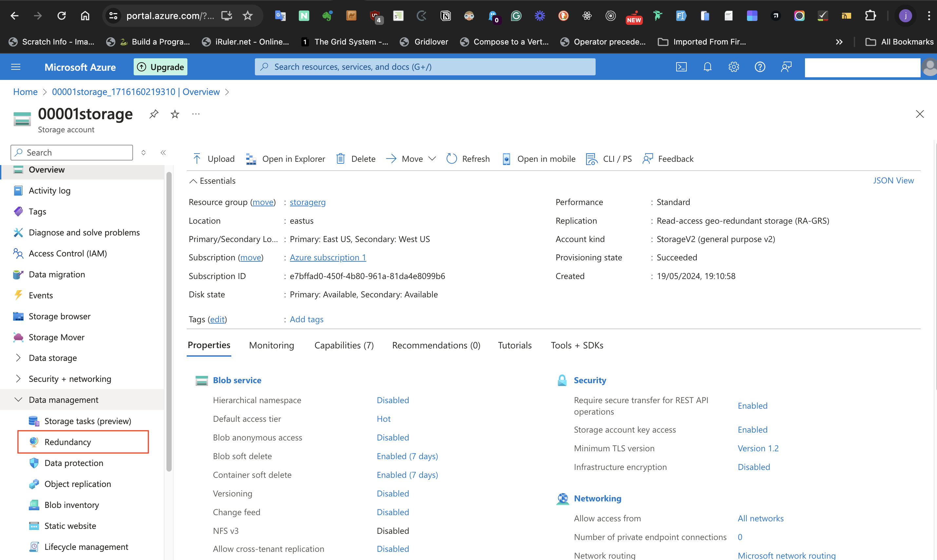Click Open in Explorer
This screenshot has height=560, width=937.
(x=286, y=159)
